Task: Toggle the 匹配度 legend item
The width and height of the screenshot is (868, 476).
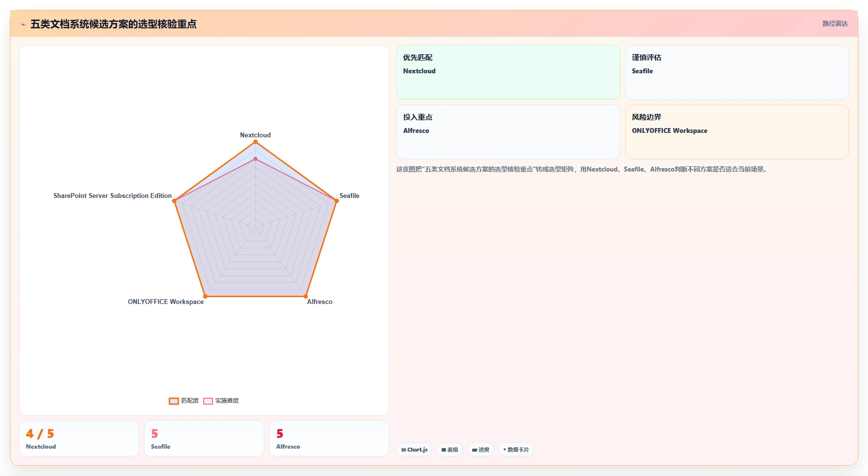Action: pos(184,401)
